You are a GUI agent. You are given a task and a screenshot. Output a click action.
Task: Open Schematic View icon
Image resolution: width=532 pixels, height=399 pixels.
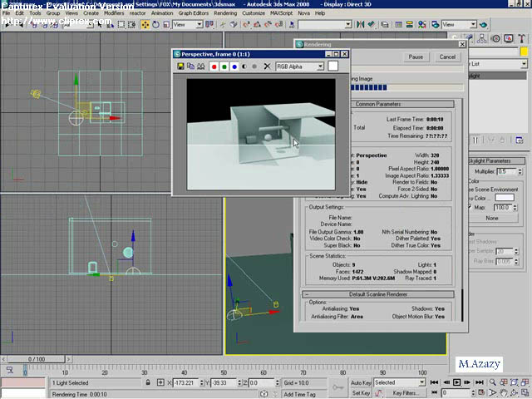410,24
